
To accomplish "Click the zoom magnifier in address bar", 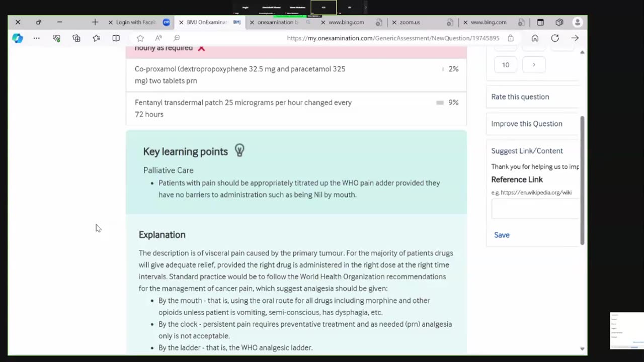I will [177, 38].
